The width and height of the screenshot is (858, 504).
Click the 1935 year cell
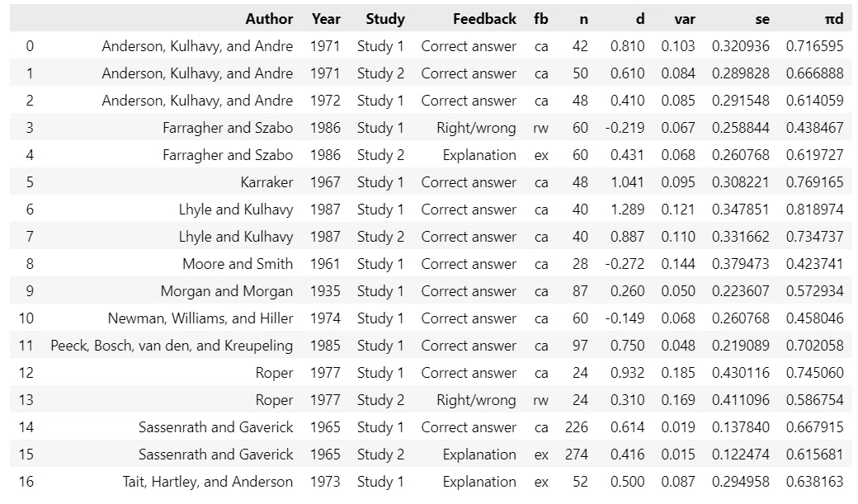click(x=325, y=291)
